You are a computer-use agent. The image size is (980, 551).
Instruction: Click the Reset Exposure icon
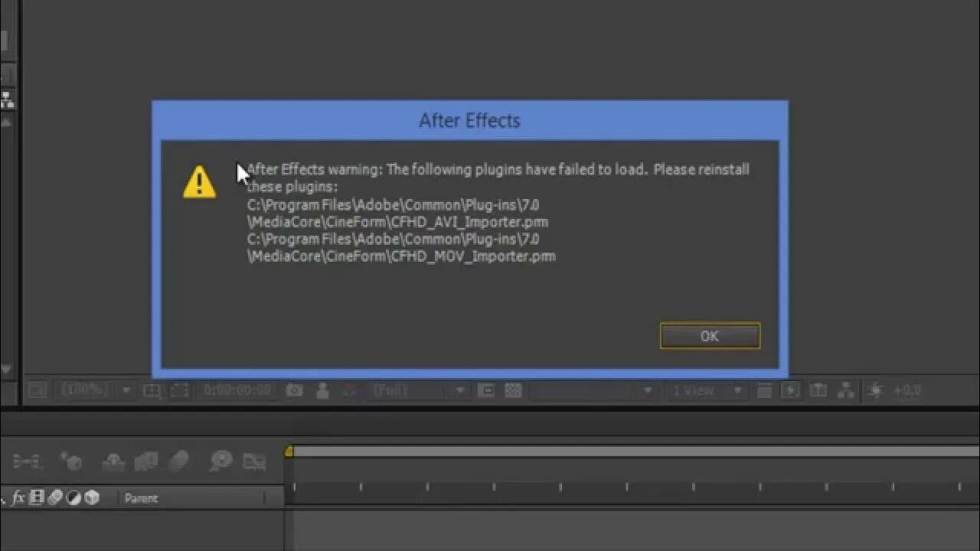tap(875, 390)
